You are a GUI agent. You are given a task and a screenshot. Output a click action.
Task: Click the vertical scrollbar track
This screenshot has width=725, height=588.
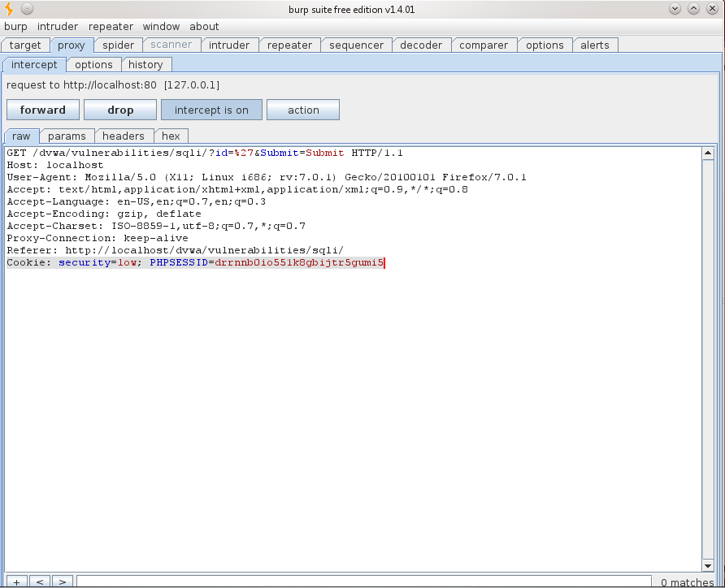708,360
